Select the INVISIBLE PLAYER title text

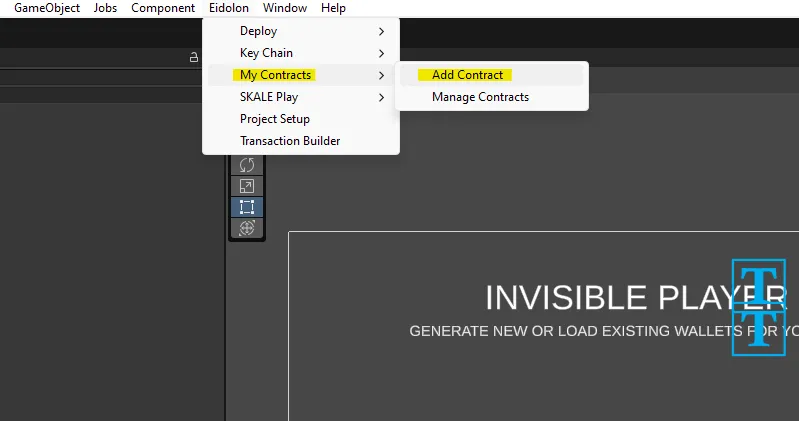636,298
